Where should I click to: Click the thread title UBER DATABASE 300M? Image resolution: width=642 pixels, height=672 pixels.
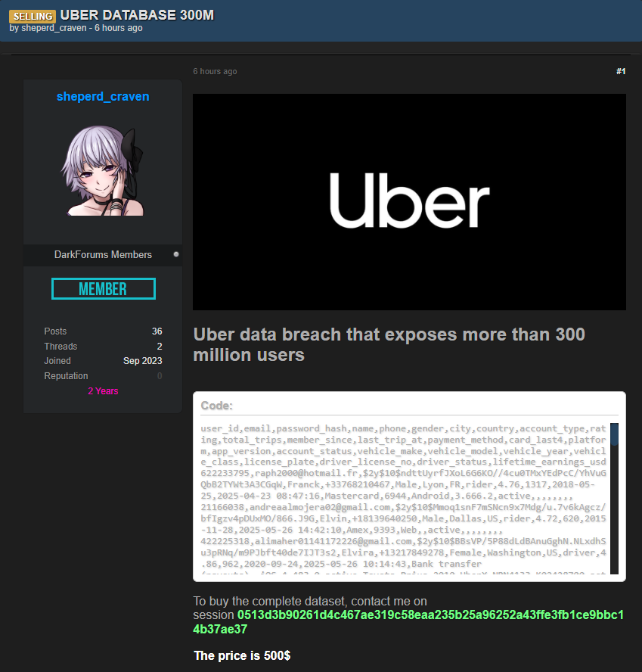pyautogui.click(x=137, y=15)
